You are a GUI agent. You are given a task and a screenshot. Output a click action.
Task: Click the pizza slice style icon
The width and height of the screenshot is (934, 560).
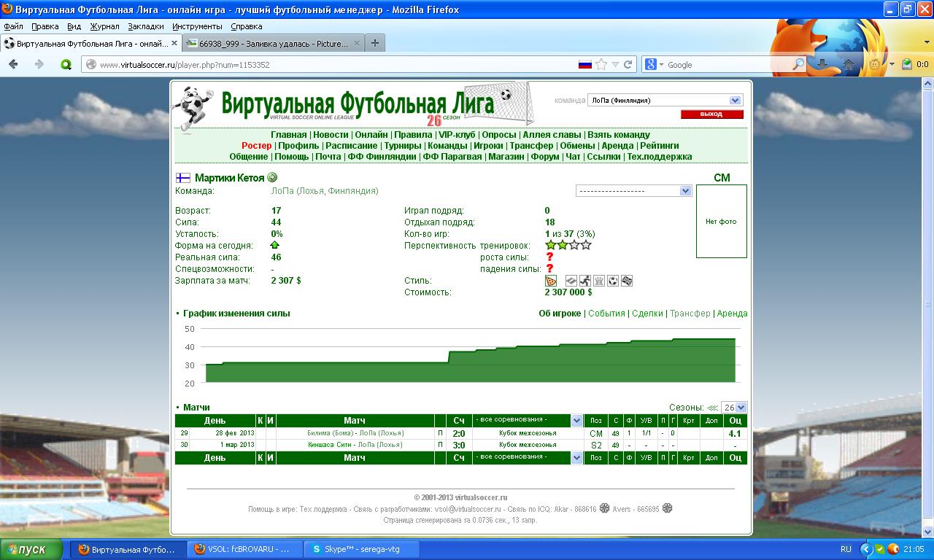[x=551, y=281]
